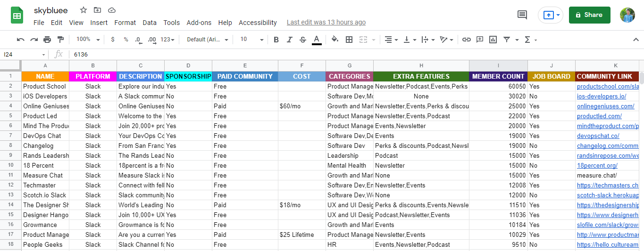The width and height of the screenshot is (644, 251).
Task: Format as currency
Action: tap(112, 40)
